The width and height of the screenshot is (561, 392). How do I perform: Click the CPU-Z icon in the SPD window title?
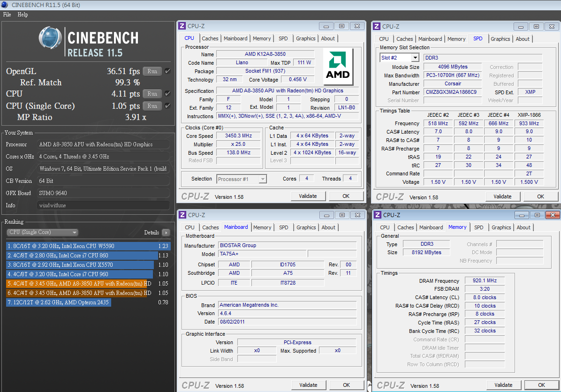(x=377, y=26)
